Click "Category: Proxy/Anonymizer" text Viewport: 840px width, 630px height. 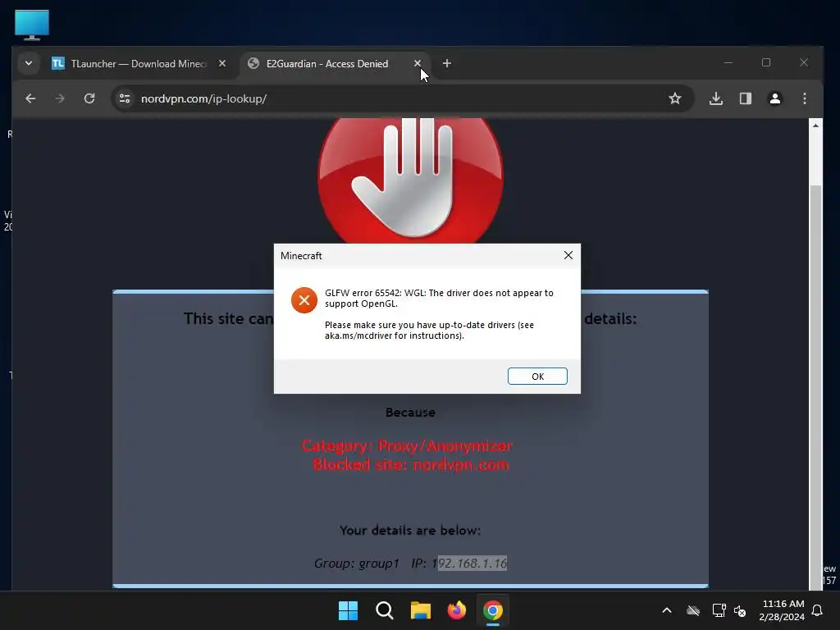[407, 445]
